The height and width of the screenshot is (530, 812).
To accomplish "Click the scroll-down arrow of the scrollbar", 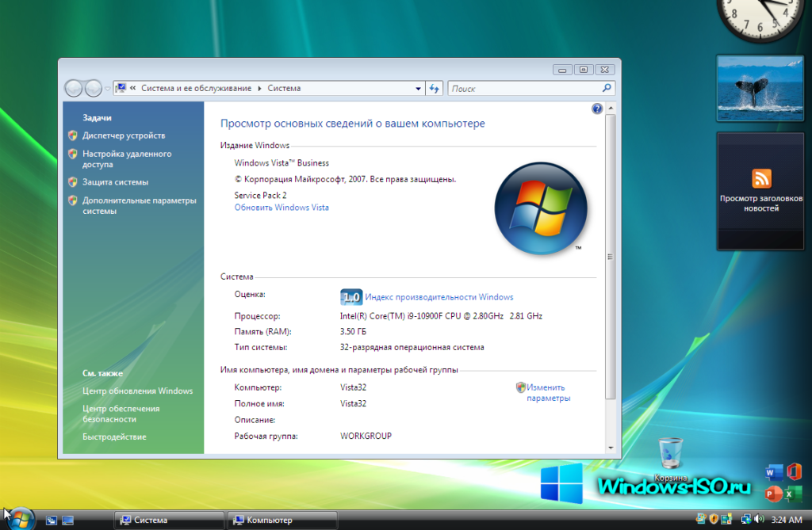I will point(611,448).
